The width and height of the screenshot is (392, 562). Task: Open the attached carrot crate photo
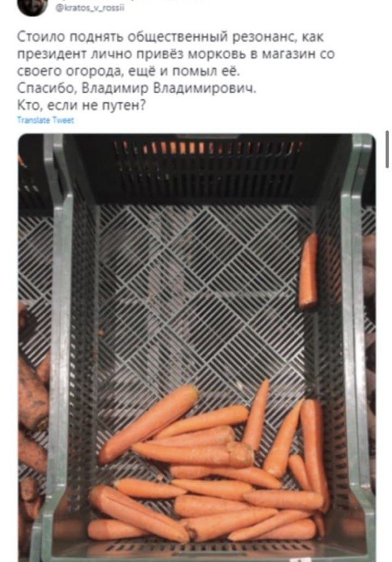coord(197,347)
